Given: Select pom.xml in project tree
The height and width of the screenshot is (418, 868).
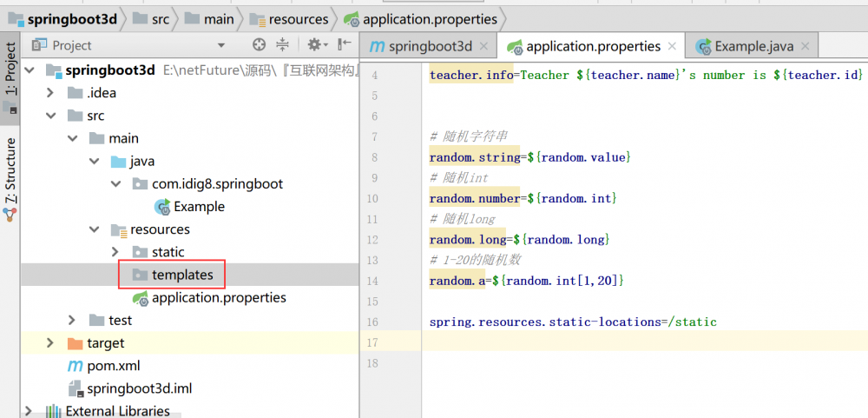Looking at the screenshot, I should pyautogui.click(x=114, y=366).
